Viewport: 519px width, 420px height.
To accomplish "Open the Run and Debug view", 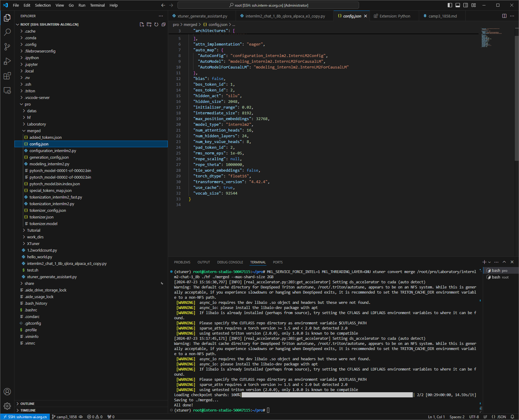I will pyautogui.click(x=7, y=61).
